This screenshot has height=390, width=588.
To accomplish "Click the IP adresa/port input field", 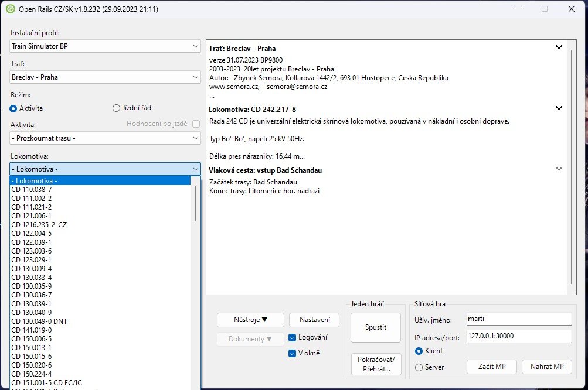I will pos(519,336).
